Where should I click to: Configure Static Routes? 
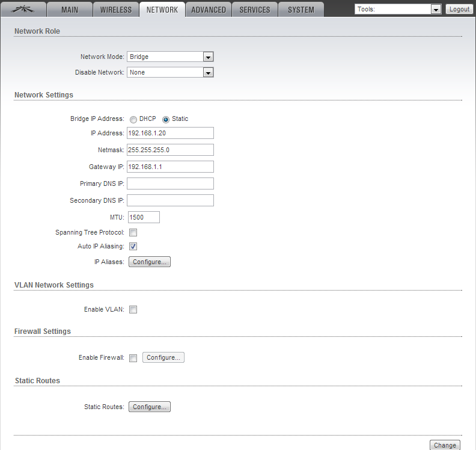tap(150, 407)
